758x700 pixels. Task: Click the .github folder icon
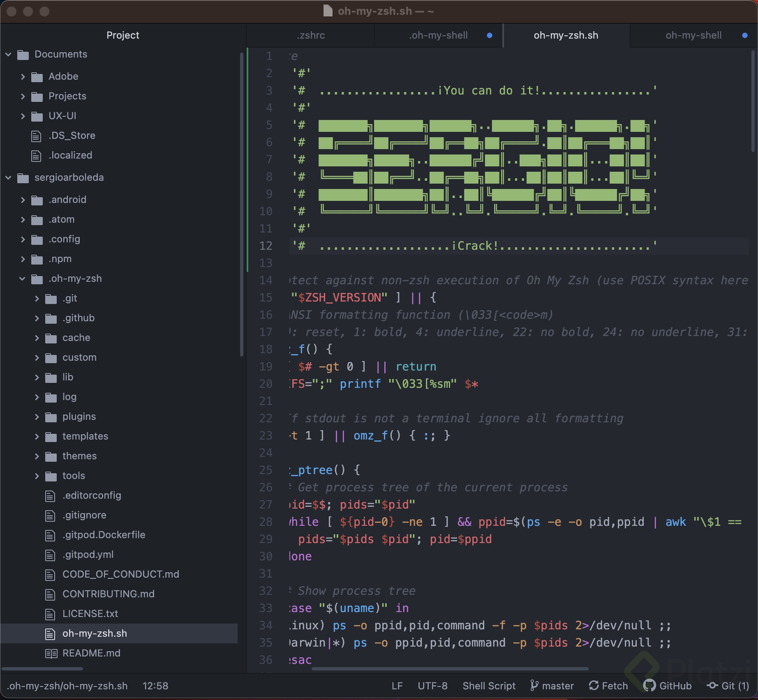[x=51, y=318]
